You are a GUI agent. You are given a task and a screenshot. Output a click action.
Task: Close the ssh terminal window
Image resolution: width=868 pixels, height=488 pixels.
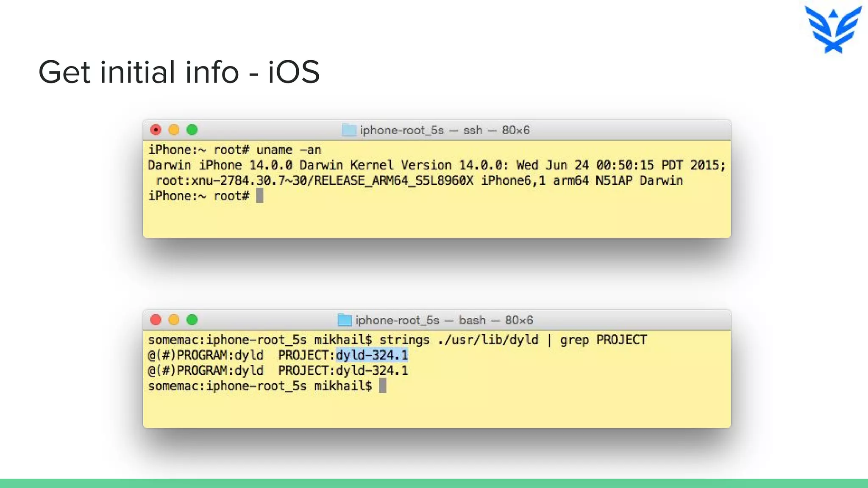pos(156,130)
